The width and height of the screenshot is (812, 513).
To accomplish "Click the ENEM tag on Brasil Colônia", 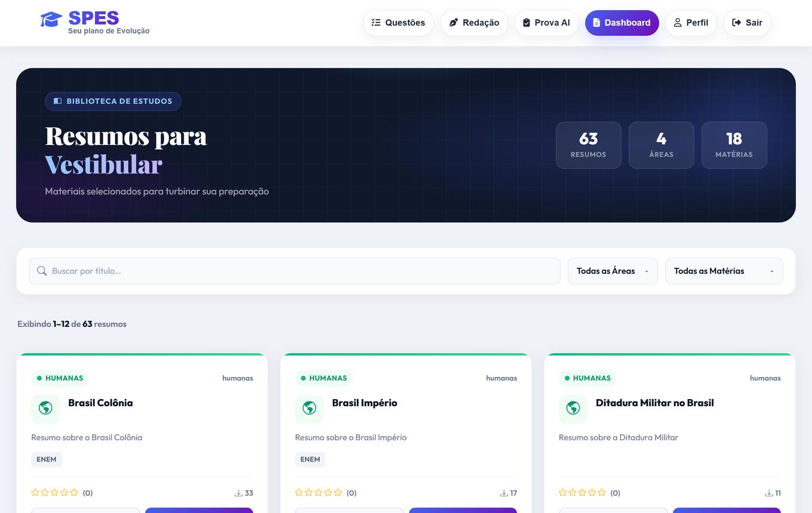I will click(47, 459).
